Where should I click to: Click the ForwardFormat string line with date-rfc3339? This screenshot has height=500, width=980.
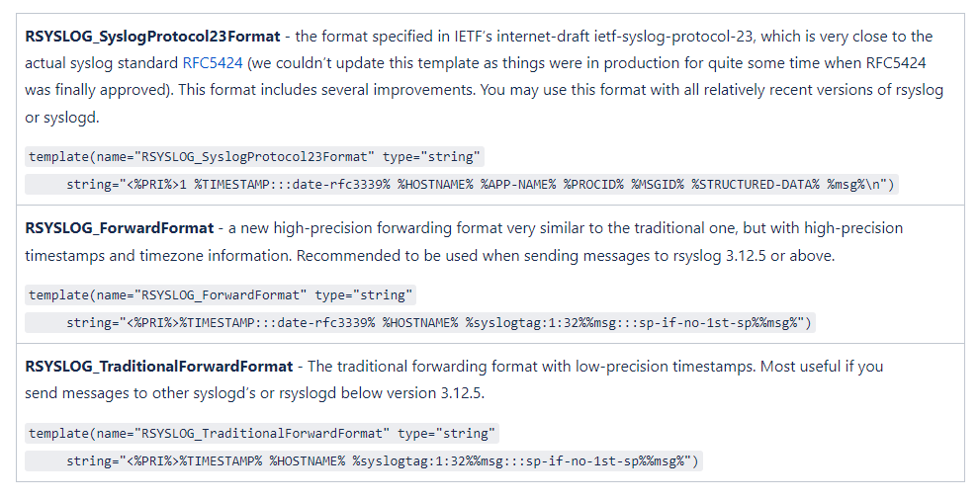439,323
